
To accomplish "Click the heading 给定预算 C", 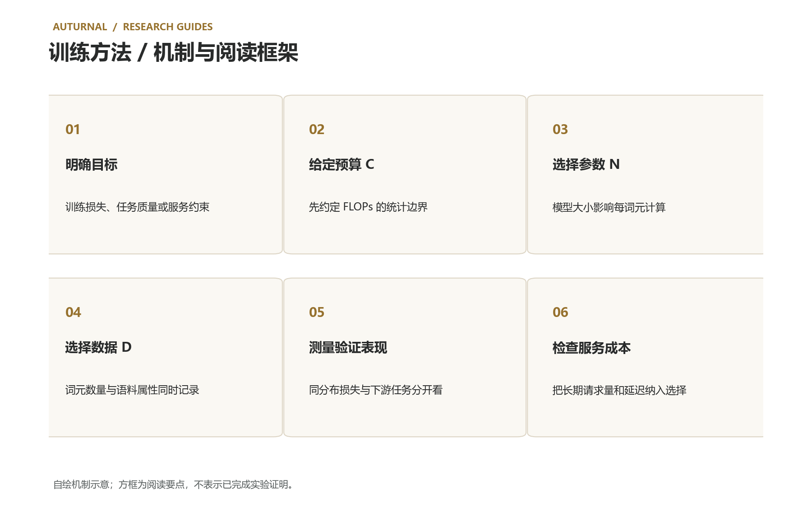I will tap(341, 164).
